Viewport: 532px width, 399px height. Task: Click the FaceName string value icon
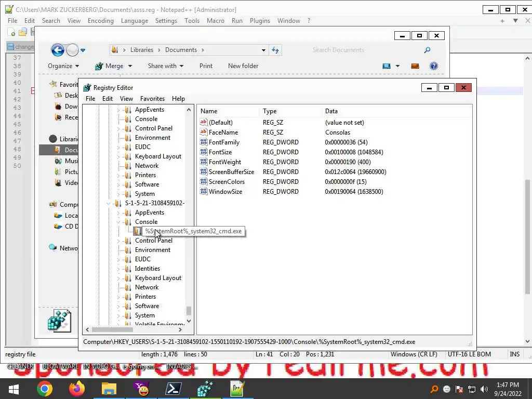click(204, 132)
